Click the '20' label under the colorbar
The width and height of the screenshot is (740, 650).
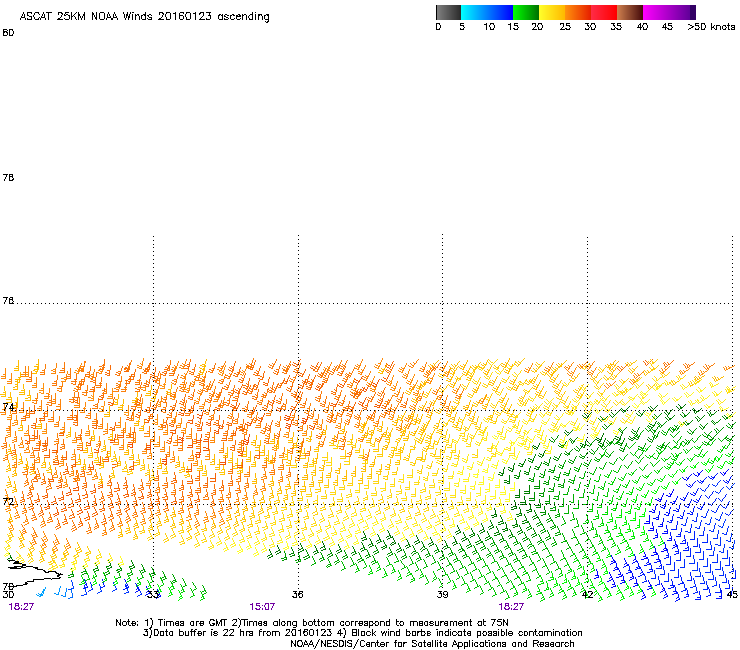537,27
